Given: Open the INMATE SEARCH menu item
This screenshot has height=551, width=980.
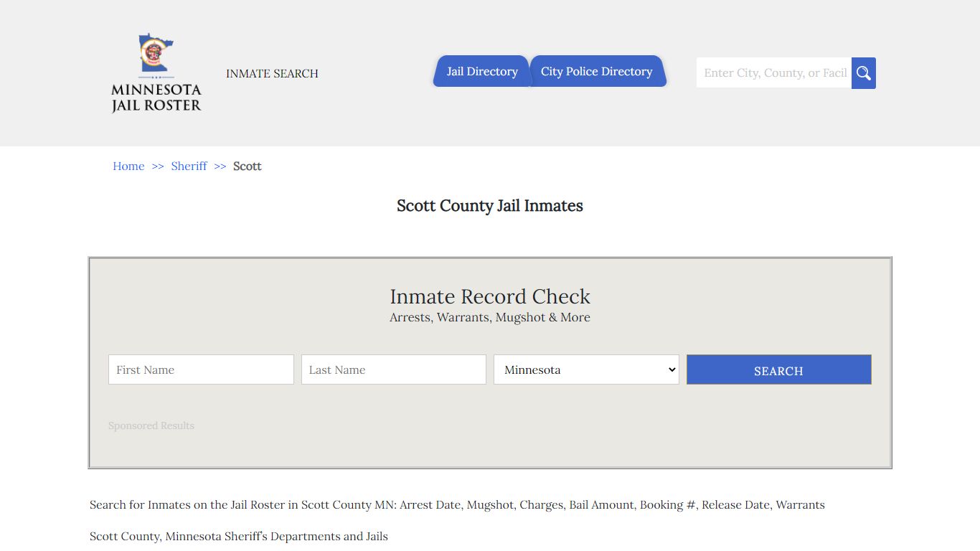Looking at the screenshot, I should tap(272, 73).
